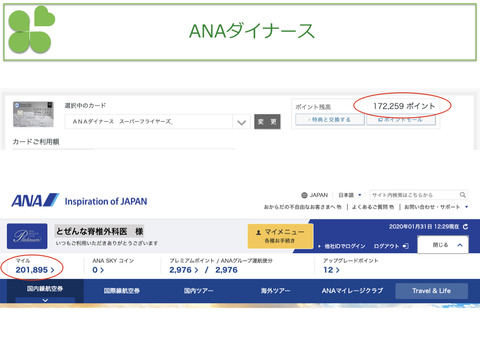
Task: Open the マイメニュー button
Action: point(280,236)
